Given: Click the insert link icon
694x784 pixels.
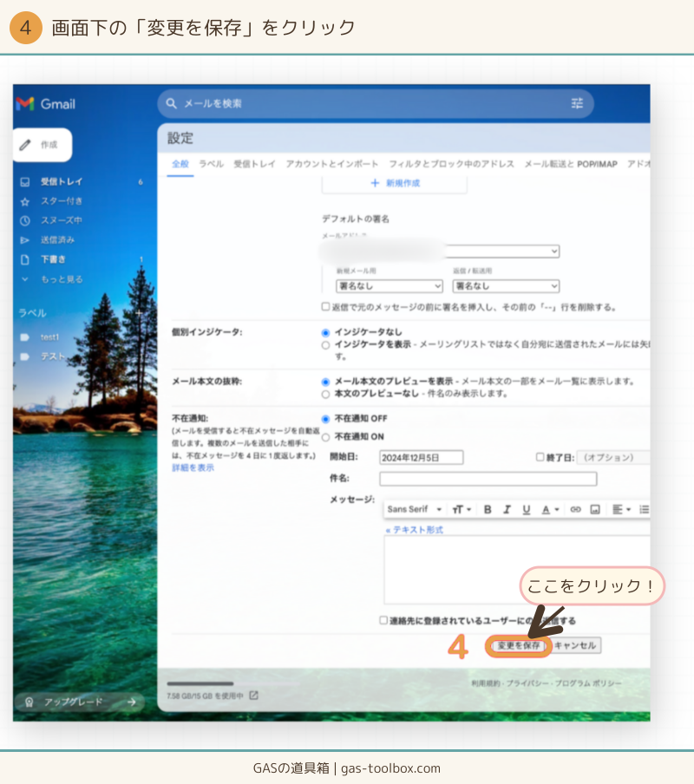Looking at the screenshot, I should [575, 509].
